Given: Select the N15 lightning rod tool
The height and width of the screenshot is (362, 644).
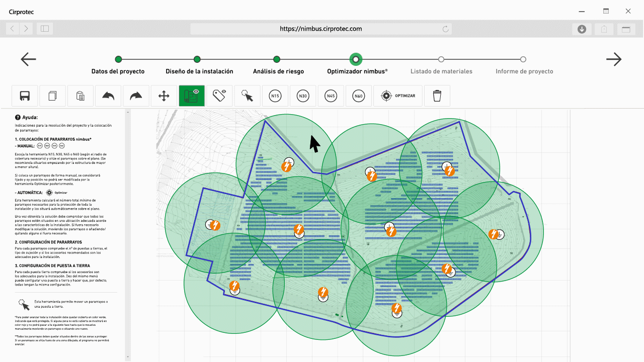Looking at the screenshot, I should tap(275, 96).
